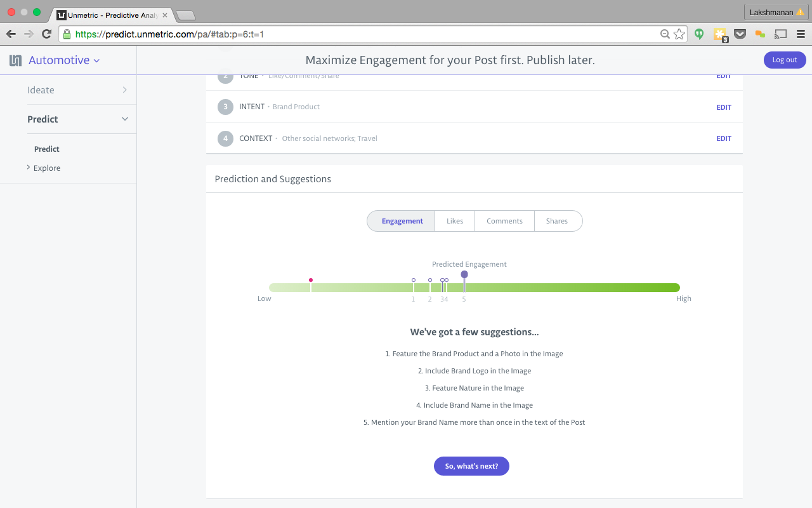The image size is (812, 508).
Task: Open the Pocket extension icon
Action: (740, 34)
